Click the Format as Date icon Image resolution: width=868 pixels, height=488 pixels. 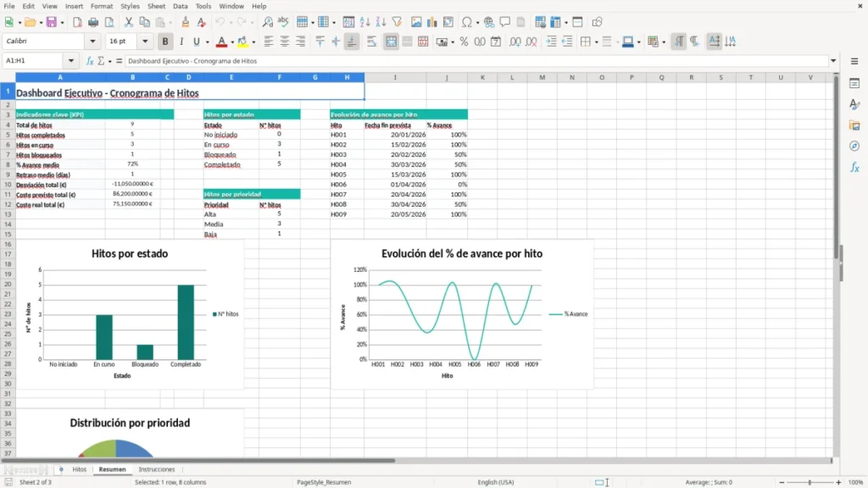tap(496, 42)
